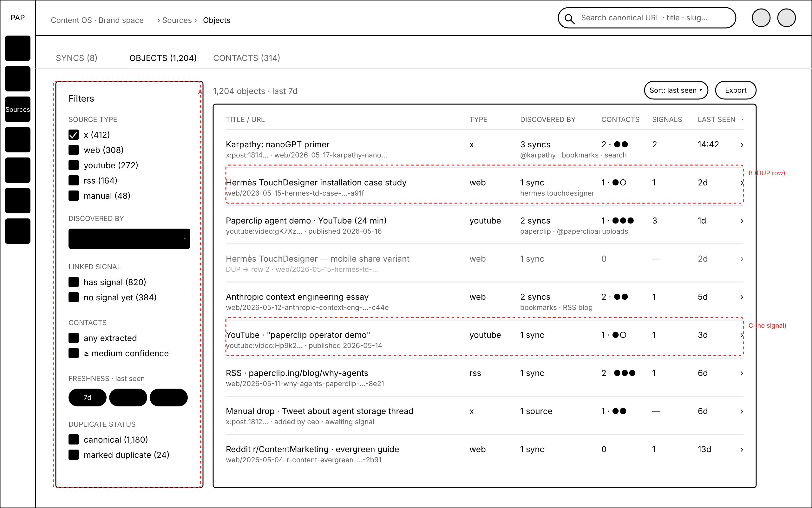812x508 pixels.
Task: Enable has signal (820) filter
Action: 74,282
